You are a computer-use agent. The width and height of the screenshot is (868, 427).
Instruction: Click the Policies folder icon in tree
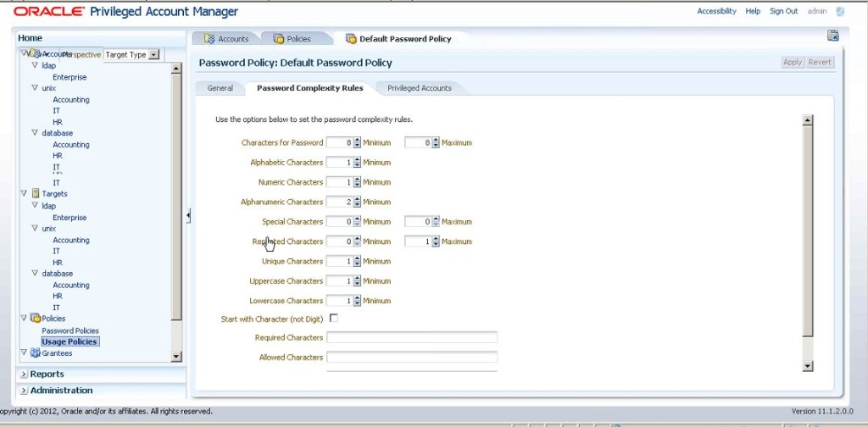pyautogui.click(x=36, y=319)
